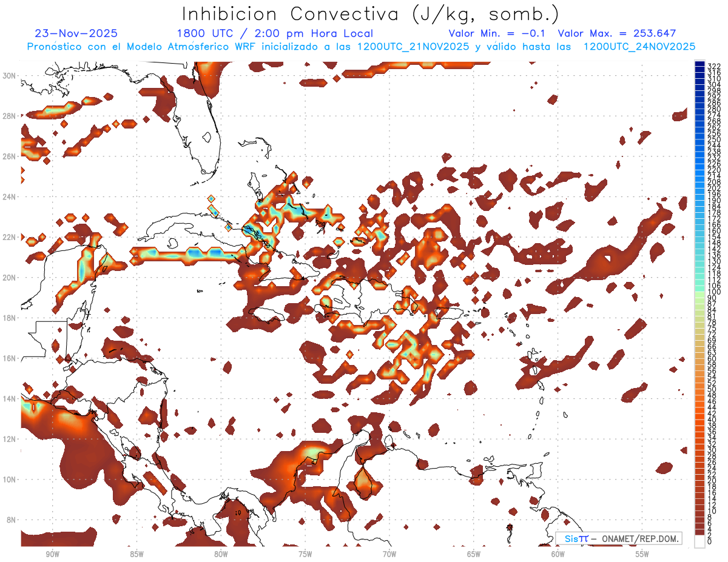The image size is (728, 562).
Task: Click the 'SisPi - ONAMET/REP.DOM.' credit box
Action: [619, 538]
